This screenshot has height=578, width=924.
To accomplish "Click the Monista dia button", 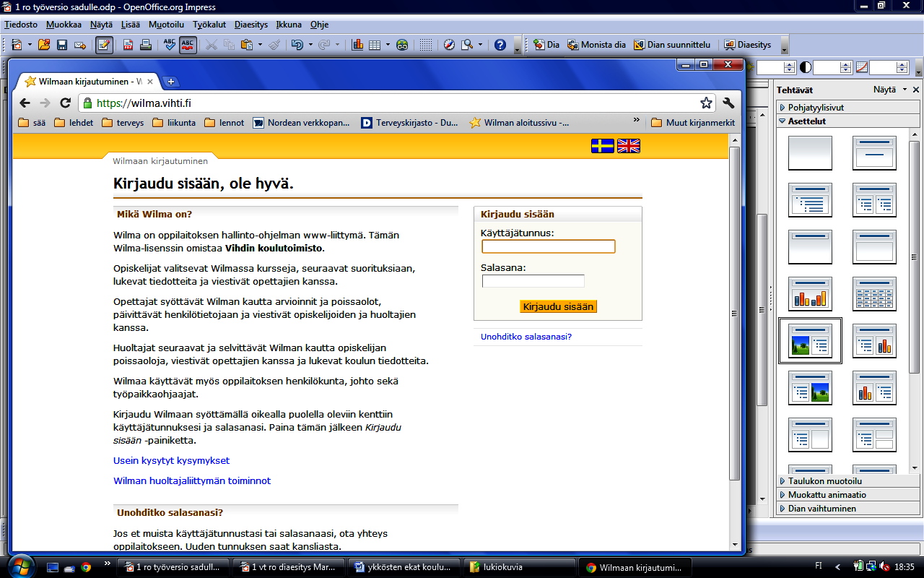I will 596,45.
